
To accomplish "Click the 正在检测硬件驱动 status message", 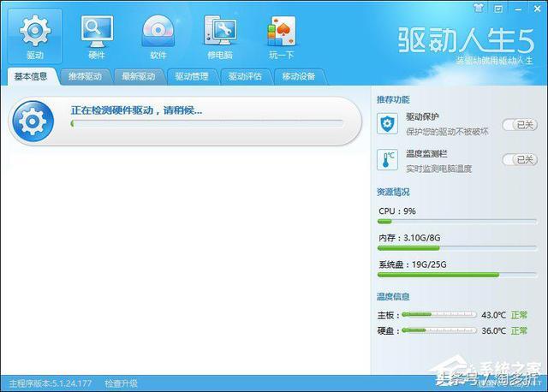I will [136, 110].
